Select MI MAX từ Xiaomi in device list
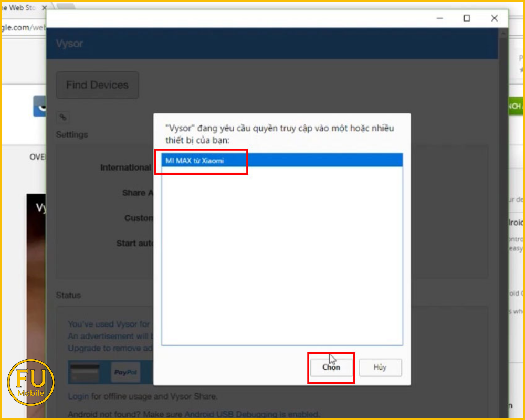This screenshot has height=420, width=525. click(195, 161)
